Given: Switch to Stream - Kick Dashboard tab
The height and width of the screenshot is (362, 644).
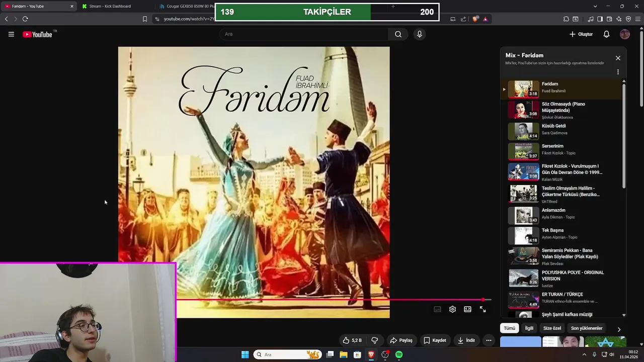Looking at the screenshot, I should tap(110, 6).
